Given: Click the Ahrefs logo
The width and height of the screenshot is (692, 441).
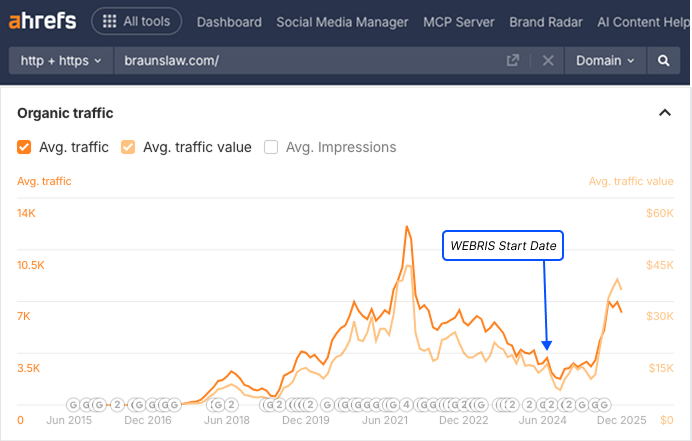Looking at the screenshot, I should pos(42,21).
